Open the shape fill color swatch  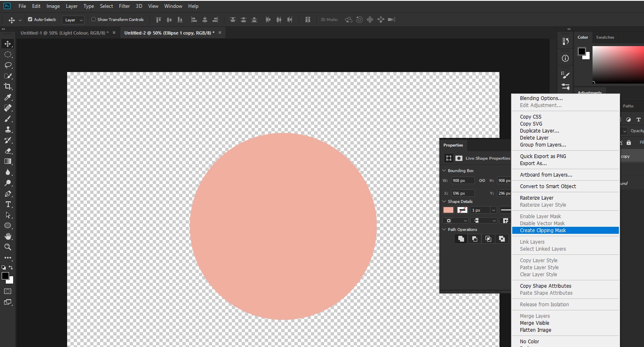tap(448, 210)
